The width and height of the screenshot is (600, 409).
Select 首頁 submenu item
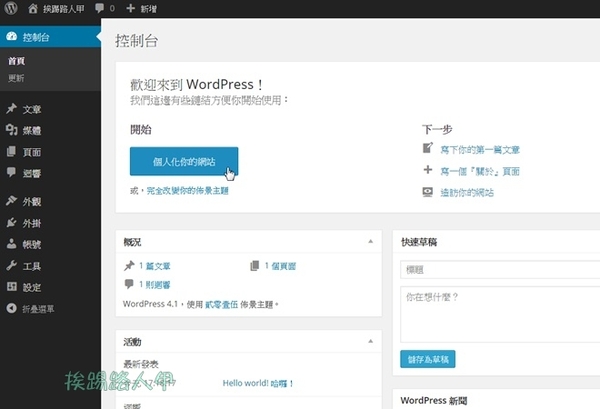(16, 61)
